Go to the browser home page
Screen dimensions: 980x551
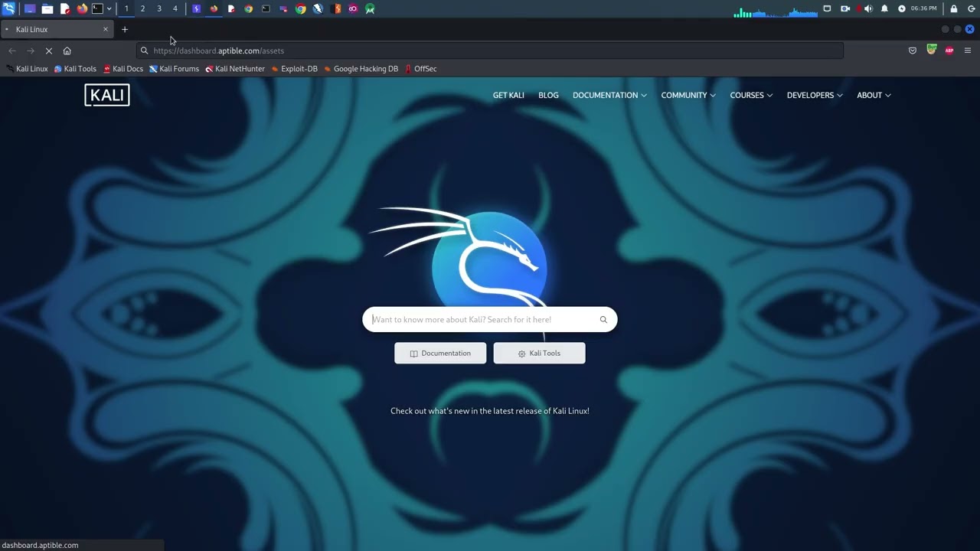tap(67, 51)
